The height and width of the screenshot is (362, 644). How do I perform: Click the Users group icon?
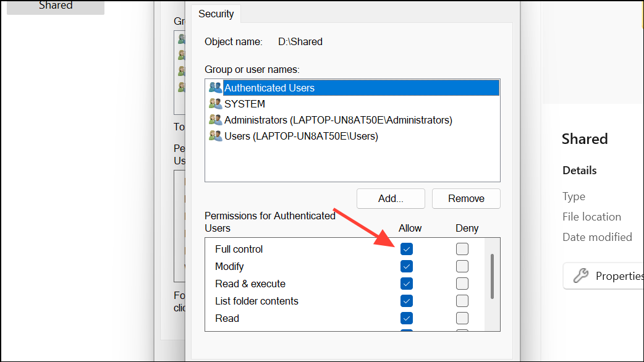[215, 136]
